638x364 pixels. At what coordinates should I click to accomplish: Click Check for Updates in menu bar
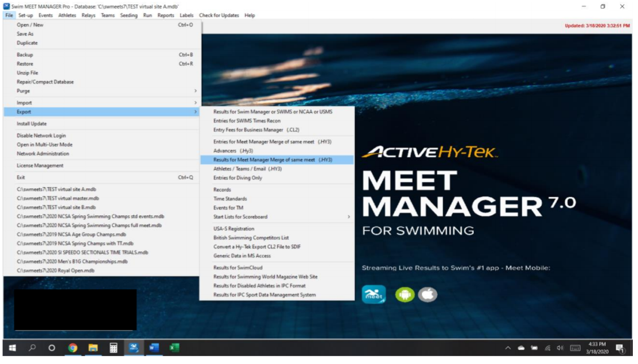[x=218, y=16]
